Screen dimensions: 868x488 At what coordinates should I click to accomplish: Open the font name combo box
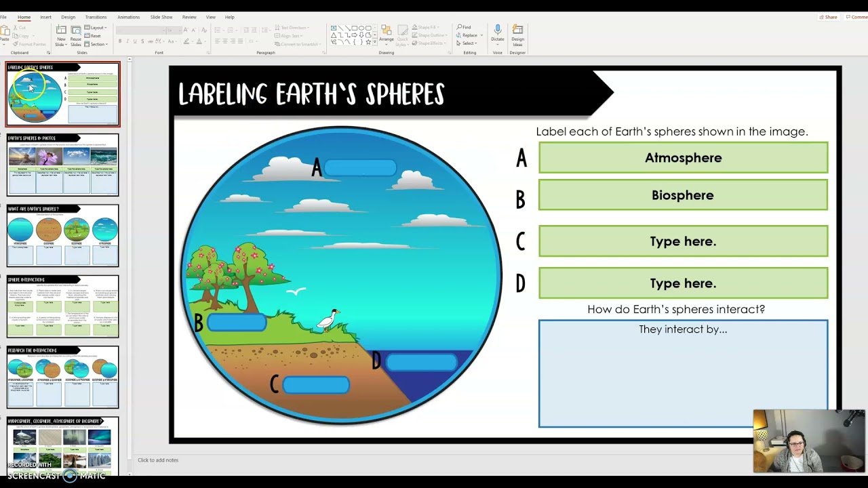141,30
